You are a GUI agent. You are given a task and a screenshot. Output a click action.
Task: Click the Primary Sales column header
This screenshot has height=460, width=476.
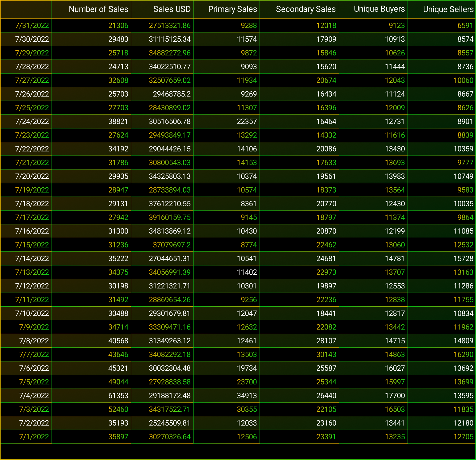(x=227, y=10)
